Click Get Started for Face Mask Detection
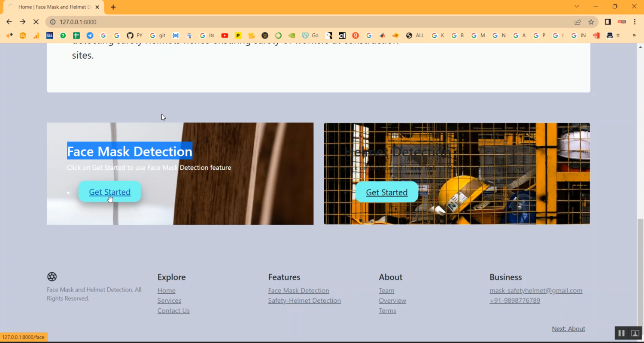This screenshot has width=644, height=343. (x=109, y=192)
